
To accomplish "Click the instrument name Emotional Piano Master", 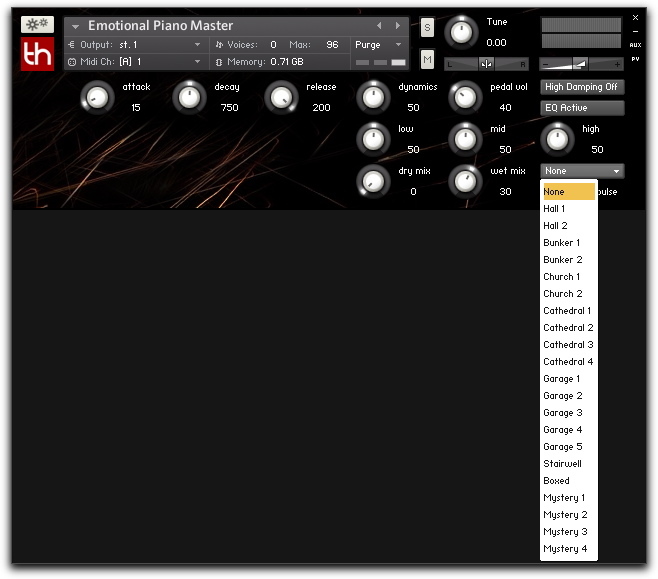I will [160, 26].
